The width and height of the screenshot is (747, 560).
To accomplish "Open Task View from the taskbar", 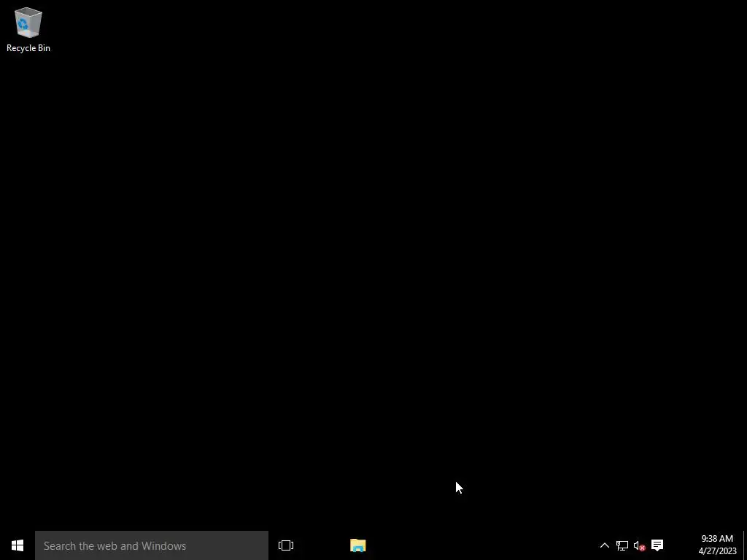I will click(286, 545).
